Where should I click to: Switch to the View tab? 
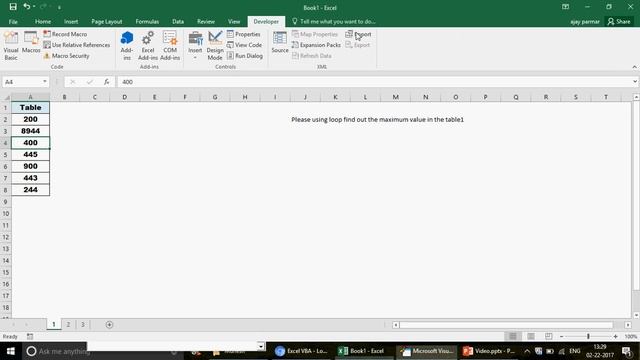coord(234,22)
